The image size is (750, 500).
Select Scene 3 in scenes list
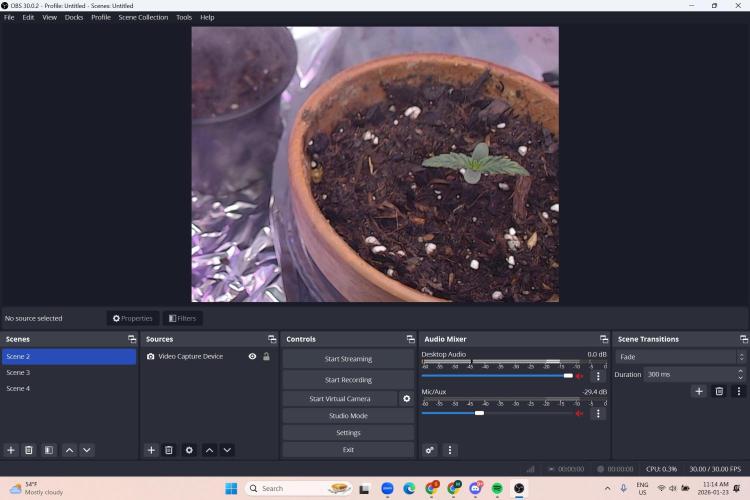coord(19,372)
